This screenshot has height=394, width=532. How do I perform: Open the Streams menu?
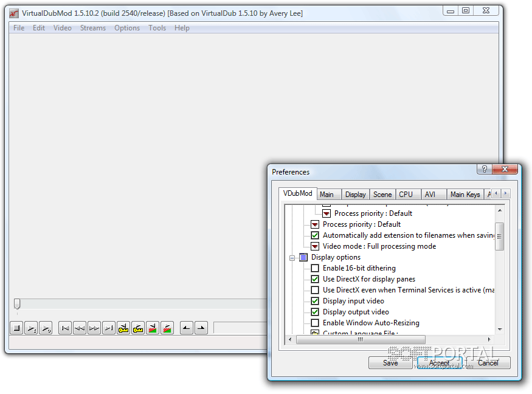[x=93, y=28]
